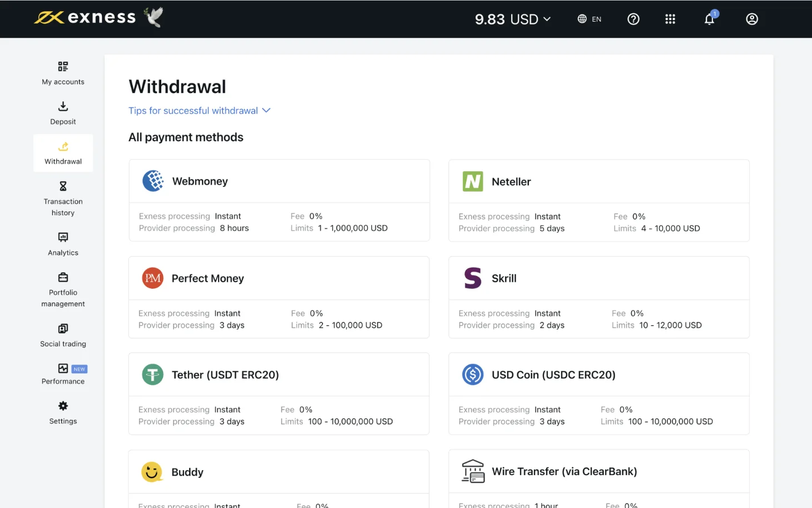812x508 pixels.
Task: Click the Analytics sidebar icon
Action: tap(63, 238)
